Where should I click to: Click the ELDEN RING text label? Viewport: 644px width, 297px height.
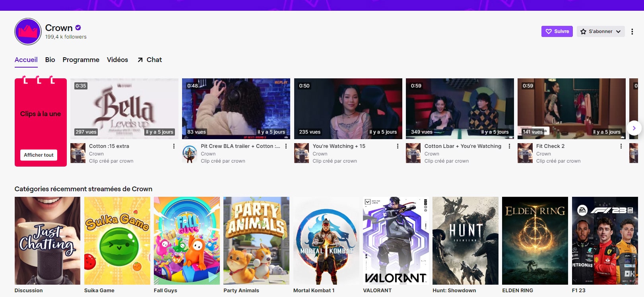pyautogui.click(x=518, y=291)
